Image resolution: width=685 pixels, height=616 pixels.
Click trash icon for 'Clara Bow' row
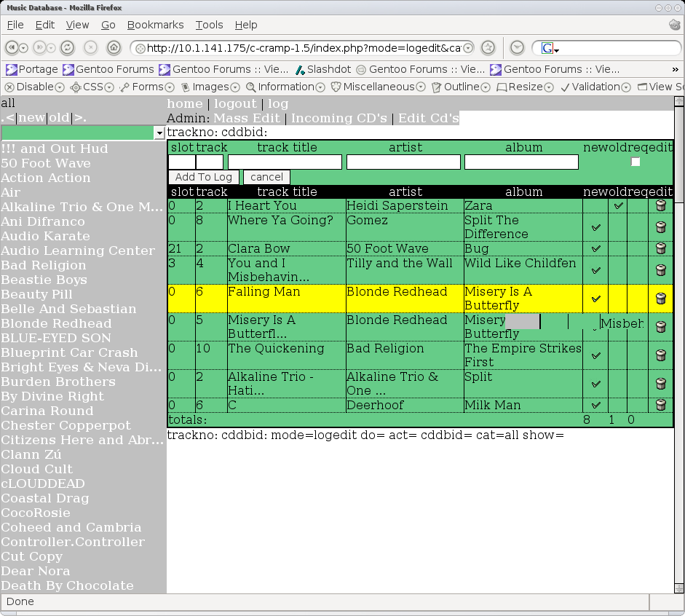click(660, 249)
